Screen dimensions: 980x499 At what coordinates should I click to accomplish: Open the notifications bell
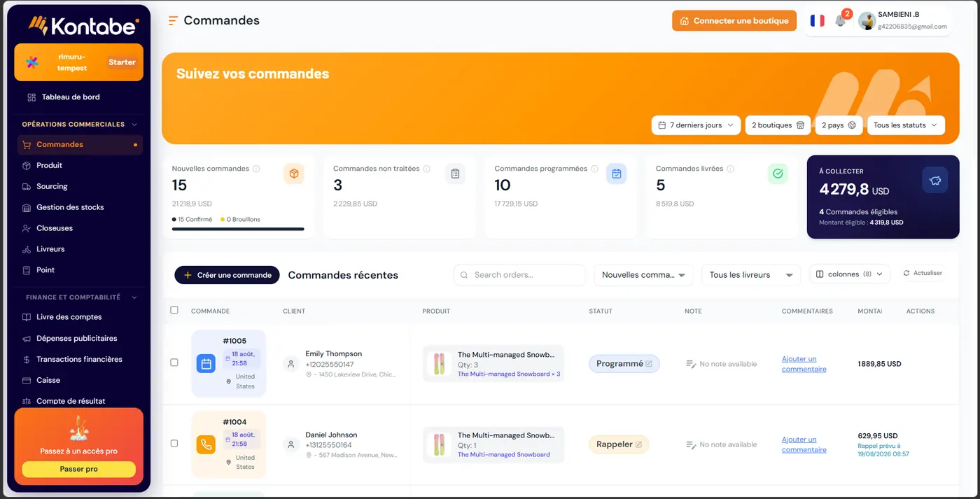pyautogui.click(x=840, y=21)
